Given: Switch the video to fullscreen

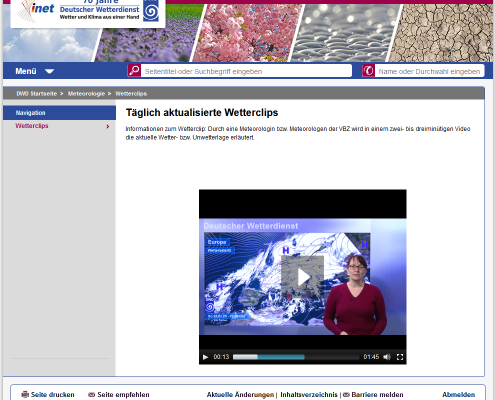Looking at the screenshot, I should tap(400, 357).
